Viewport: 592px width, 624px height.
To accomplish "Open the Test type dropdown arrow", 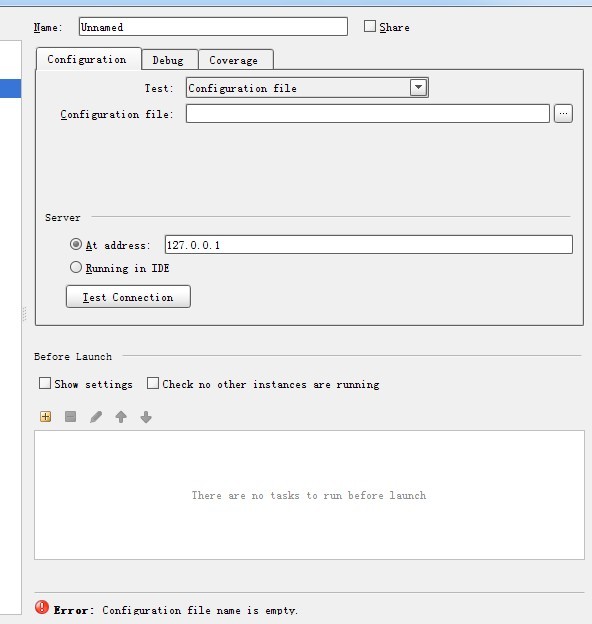I will coord(418,88).
